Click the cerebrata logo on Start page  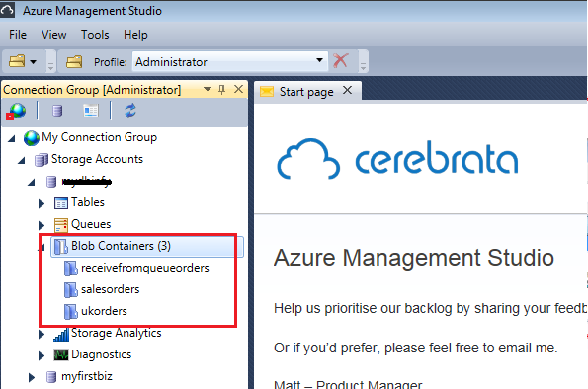click(397, 158)
